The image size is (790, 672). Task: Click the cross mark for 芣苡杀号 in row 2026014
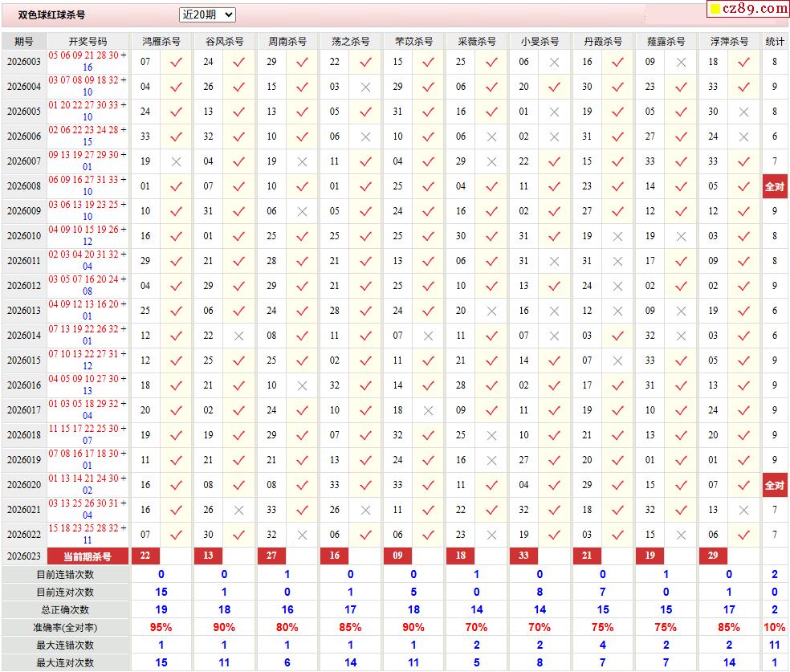coord(428,336)
